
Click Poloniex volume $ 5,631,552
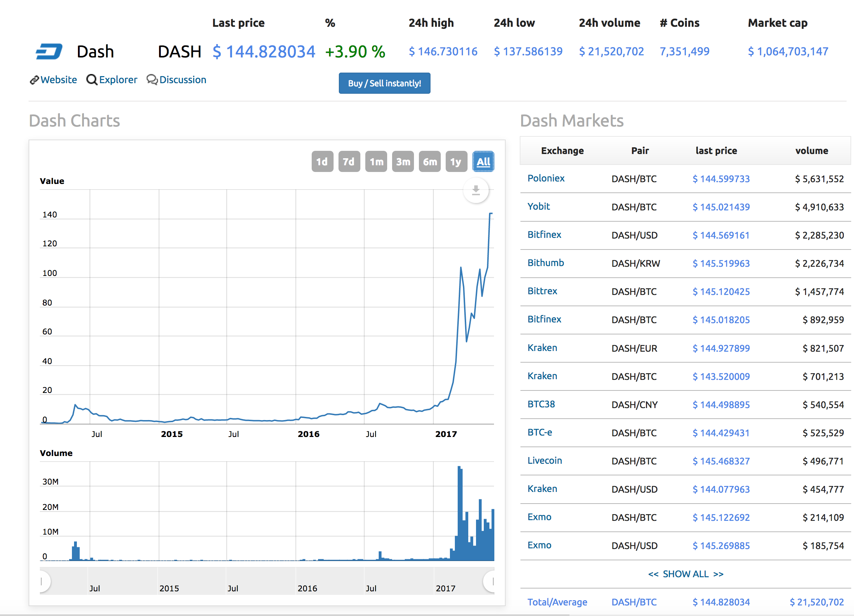coord(819,179)
